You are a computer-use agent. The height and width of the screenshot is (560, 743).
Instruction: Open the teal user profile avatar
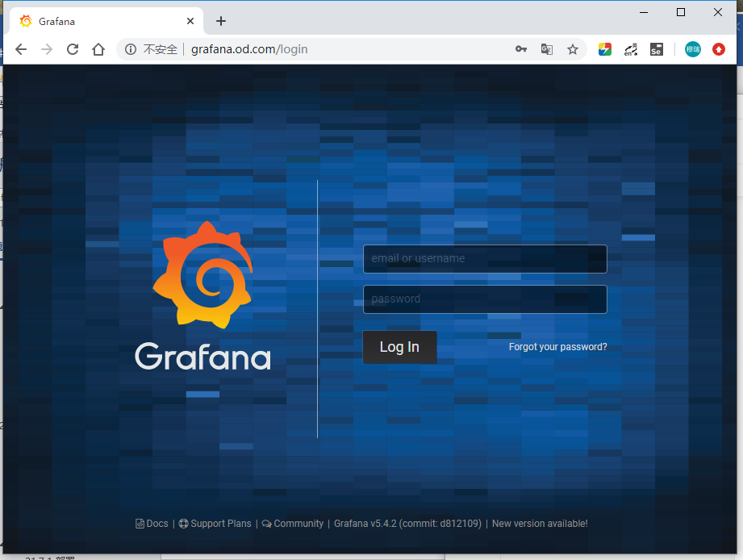pos(693,49)
